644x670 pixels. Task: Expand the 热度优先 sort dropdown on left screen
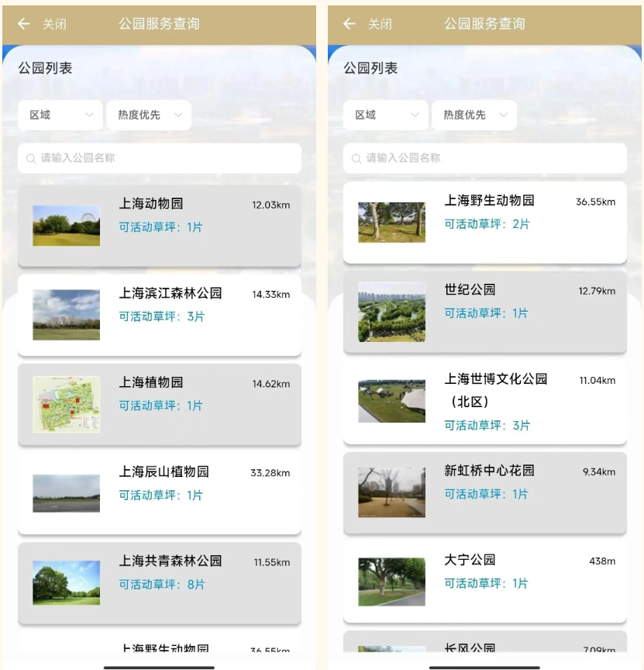pos(149,115)
